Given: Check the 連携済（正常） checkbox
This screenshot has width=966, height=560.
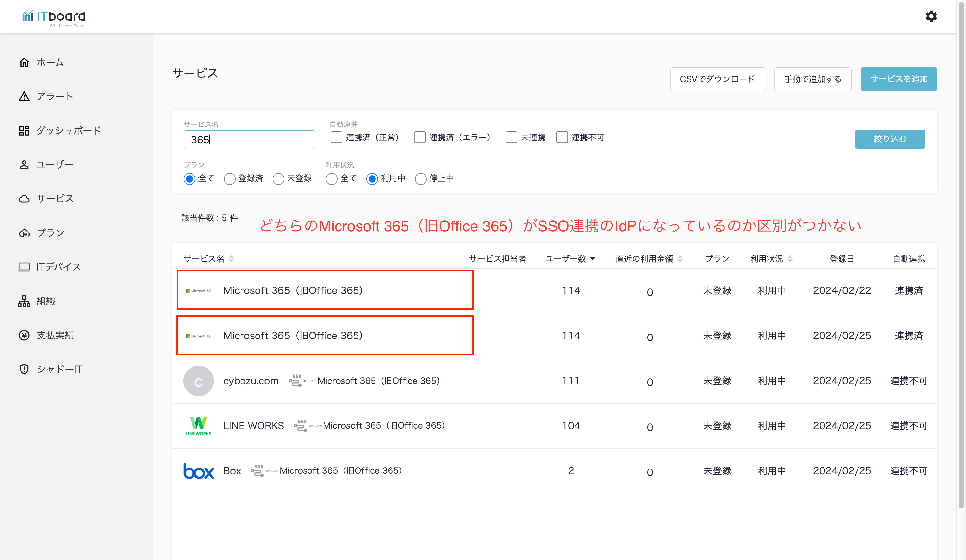Looking at the screenshot, I should 336,137.
